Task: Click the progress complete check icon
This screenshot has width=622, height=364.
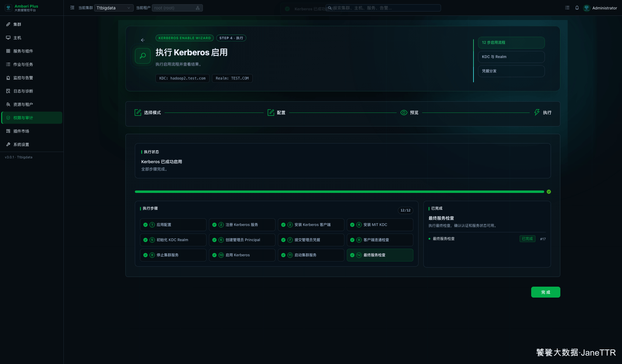Action: 549,192
